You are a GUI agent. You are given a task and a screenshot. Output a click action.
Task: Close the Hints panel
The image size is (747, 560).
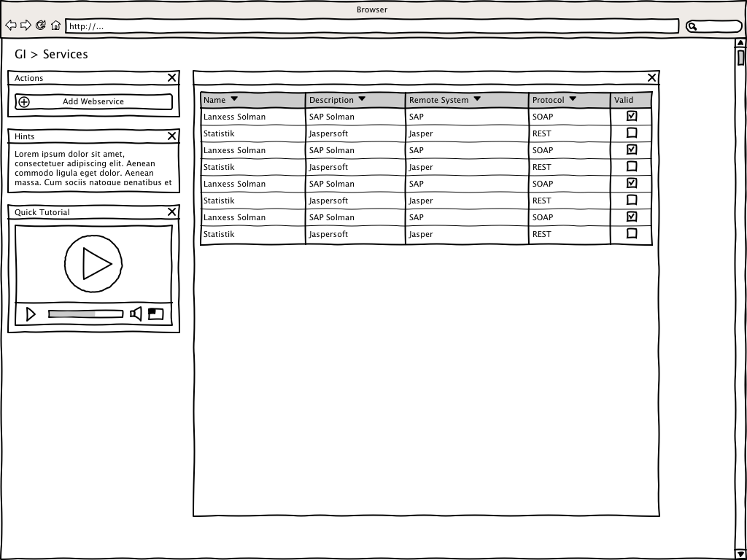pos(172,136)
